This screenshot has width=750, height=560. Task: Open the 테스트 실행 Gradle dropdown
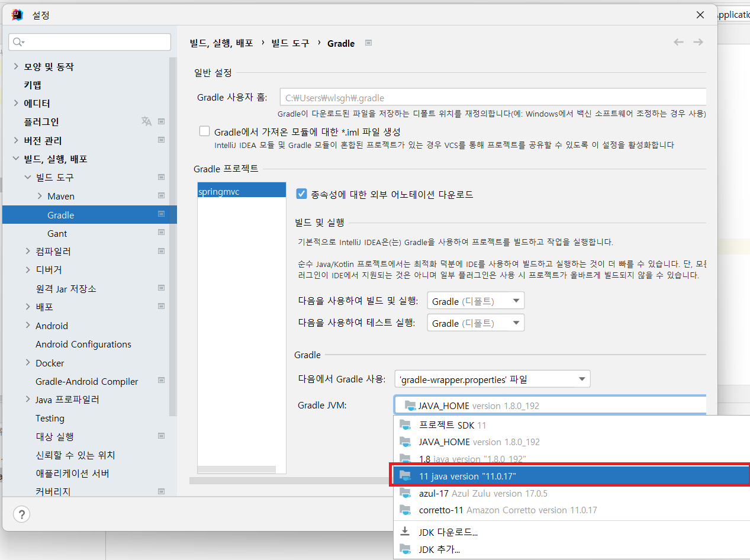476,323
